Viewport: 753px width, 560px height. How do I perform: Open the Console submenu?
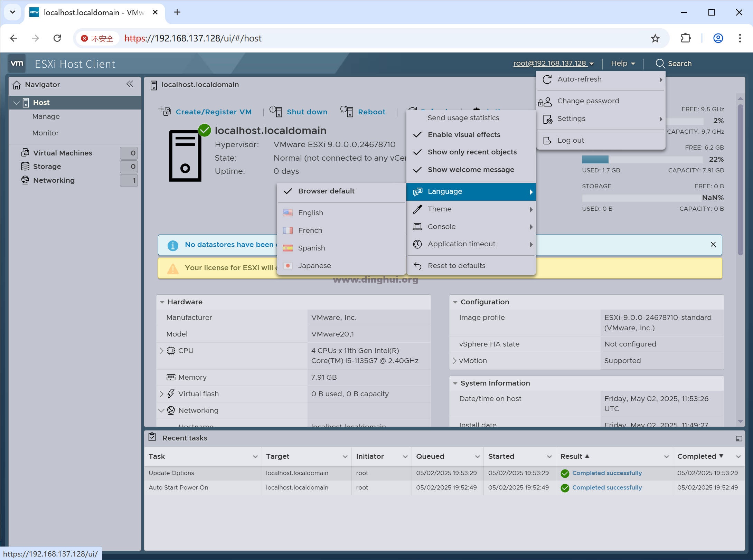471,227
